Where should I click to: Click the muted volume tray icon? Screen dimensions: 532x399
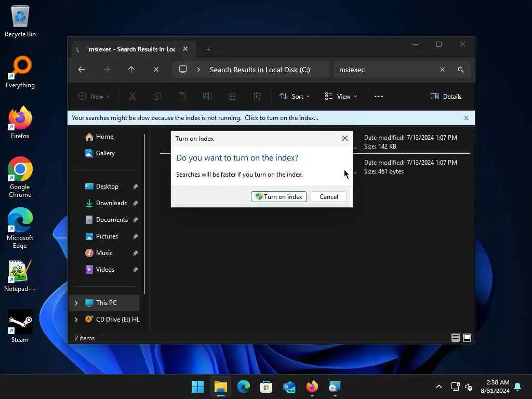pyautogui.click(x=469, y=387)
